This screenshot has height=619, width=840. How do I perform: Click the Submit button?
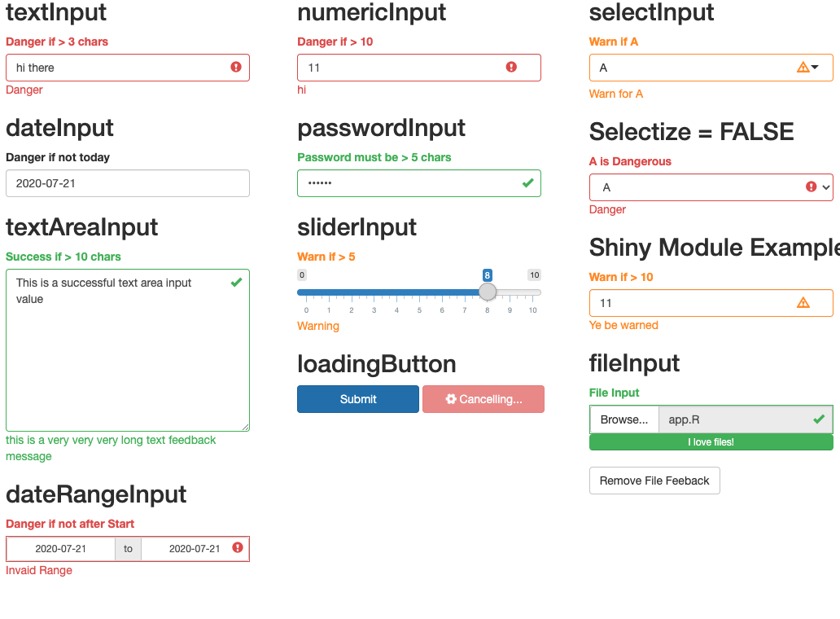click(x=358, y=399)
